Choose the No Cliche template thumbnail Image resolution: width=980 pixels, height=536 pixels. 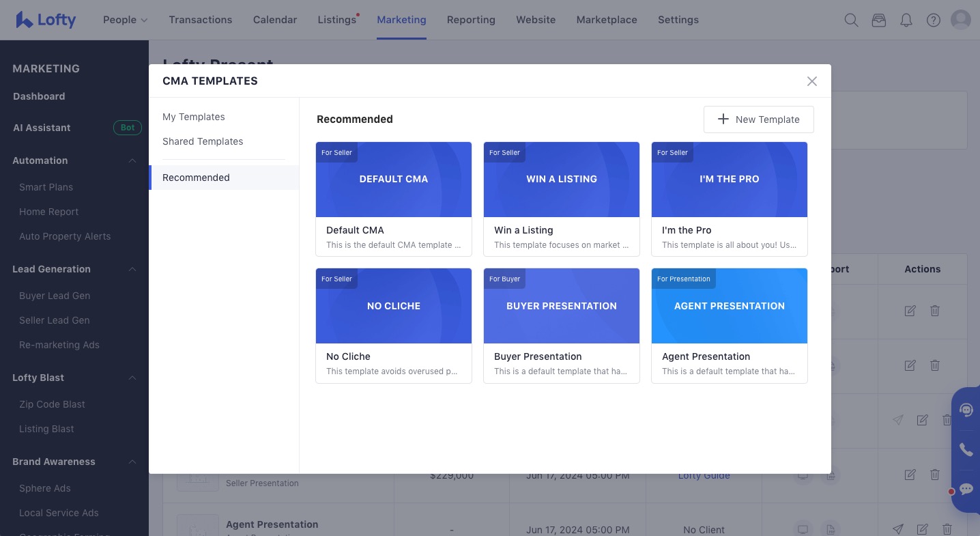click(394, 306)
